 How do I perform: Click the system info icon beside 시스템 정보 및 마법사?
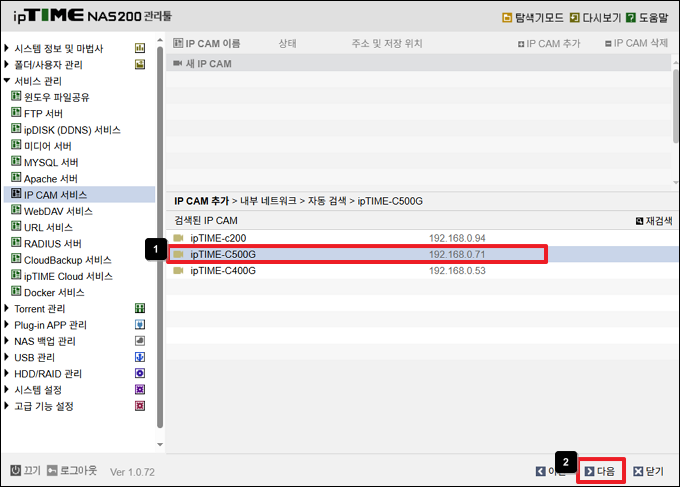click(140, 48)
